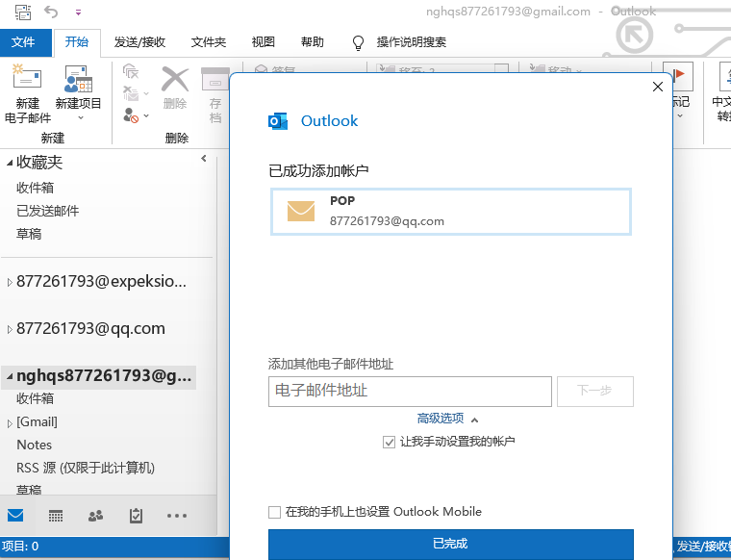Click the Done (已完成) button
This screenshot has height=560, width=731.
(451, 544)
